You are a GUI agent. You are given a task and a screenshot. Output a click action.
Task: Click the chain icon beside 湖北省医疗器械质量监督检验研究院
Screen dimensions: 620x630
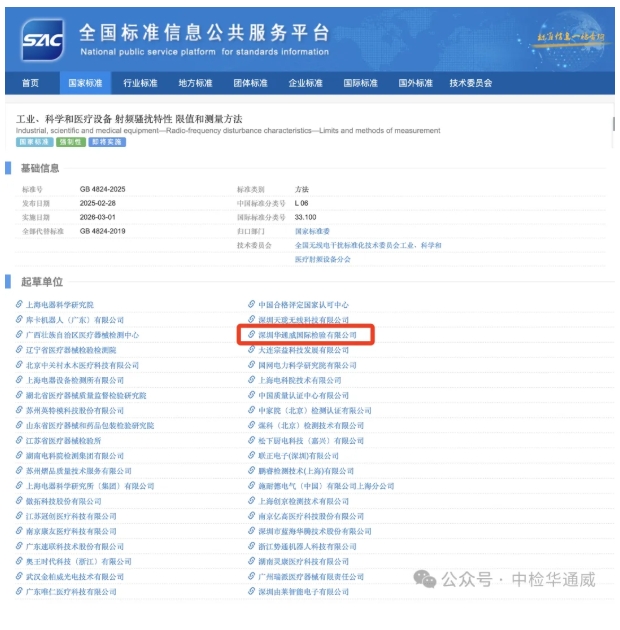pyautogui.click(x=19, y=395)
